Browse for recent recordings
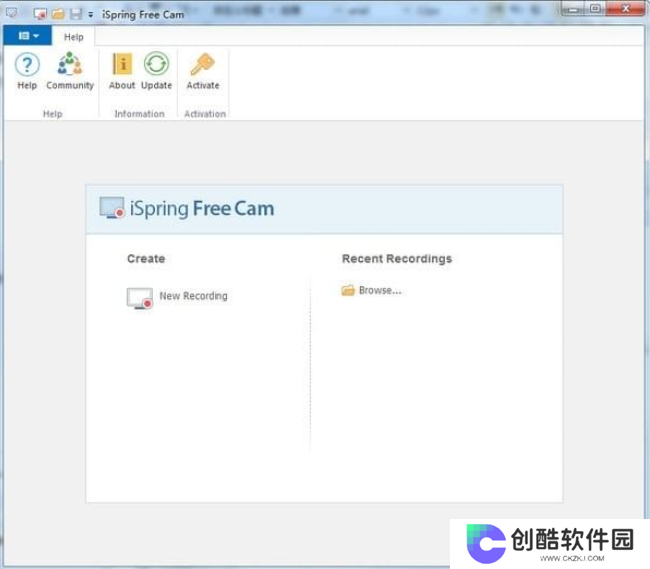This screenshot has width=650, height=569. tap(371, 291)
